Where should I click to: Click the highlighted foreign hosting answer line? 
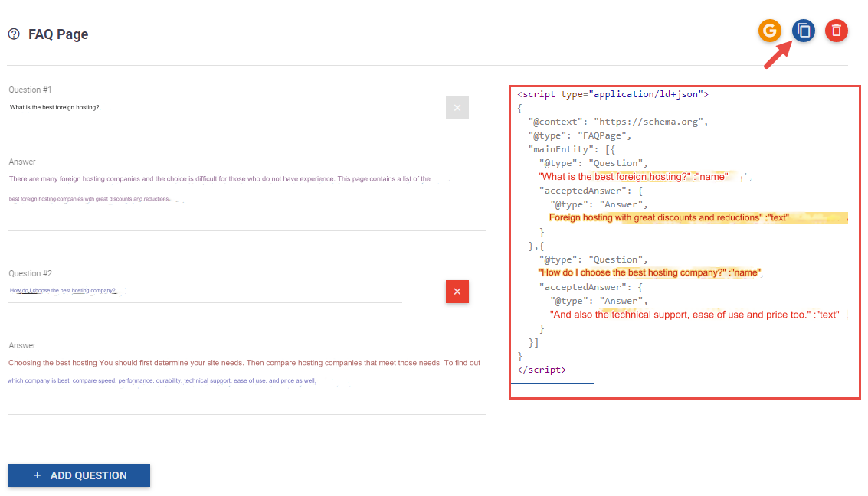coord(674,217)
